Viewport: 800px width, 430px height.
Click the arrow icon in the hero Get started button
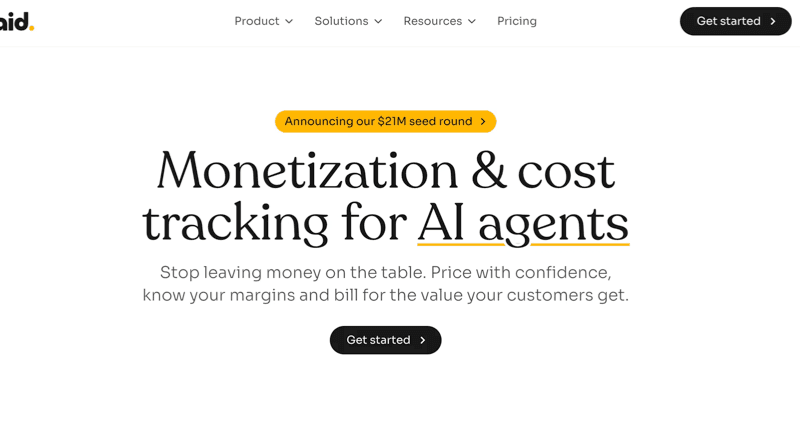click(423, 340)
